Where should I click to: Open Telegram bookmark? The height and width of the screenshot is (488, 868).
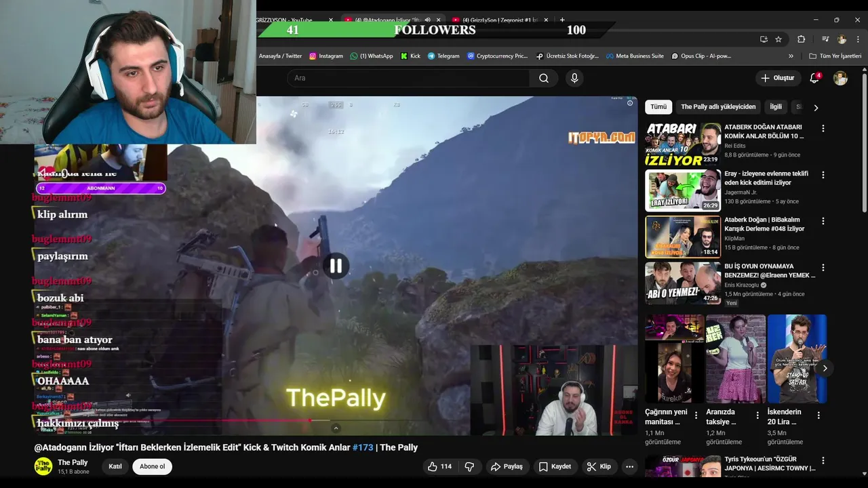(x=443, y=56)
